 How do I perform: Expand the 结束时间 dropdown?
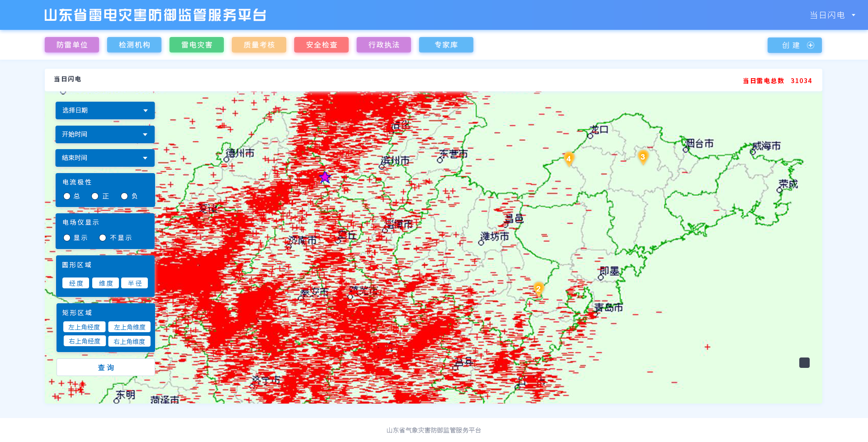(x=105, y=158)
